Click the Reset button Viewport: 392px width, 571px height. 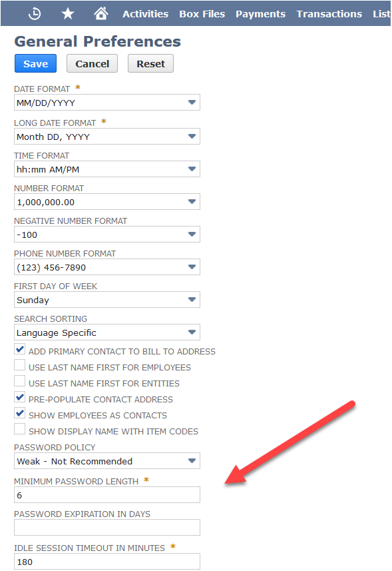(x=150, y=64)
